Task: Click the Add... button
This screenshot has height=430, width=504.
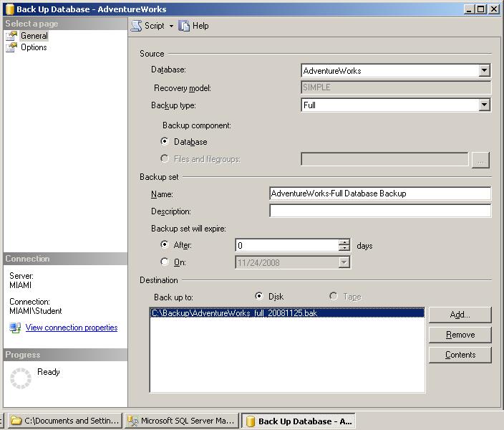Action: (460, 315)
